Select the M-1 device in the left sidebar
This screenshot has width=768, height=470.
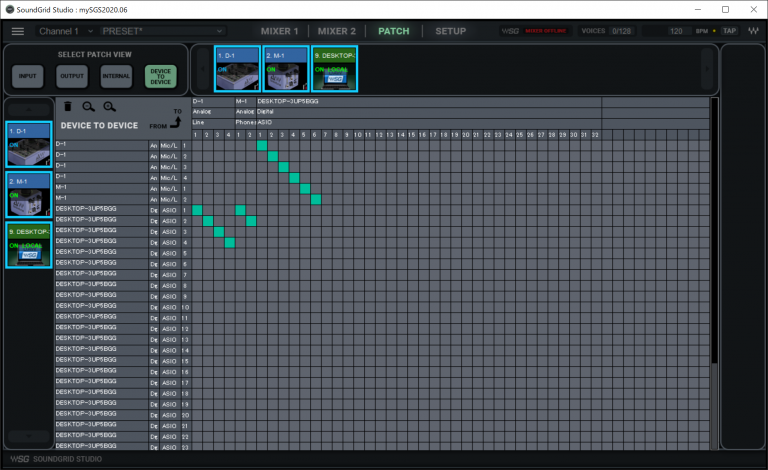[x=29, y=194]
